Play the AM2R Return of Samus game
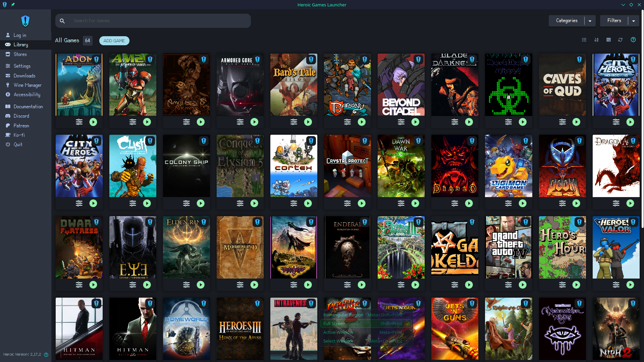 coord(147,122)
